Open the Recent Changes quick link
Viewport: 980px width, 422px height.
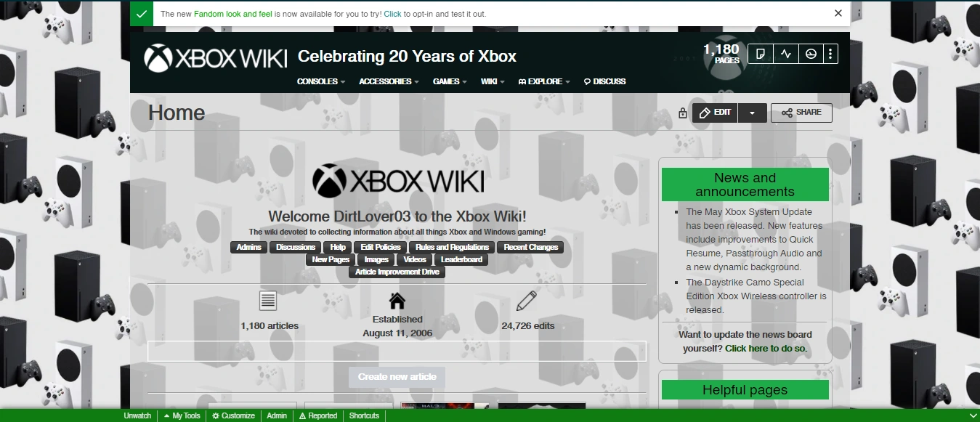(x=531, y=247)
